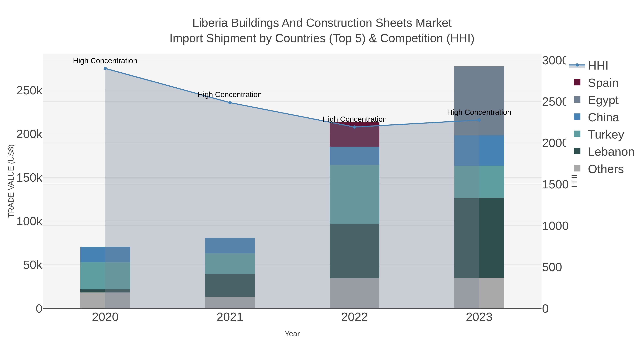Select the China segment in 2022 bar

tap(355, 156)
